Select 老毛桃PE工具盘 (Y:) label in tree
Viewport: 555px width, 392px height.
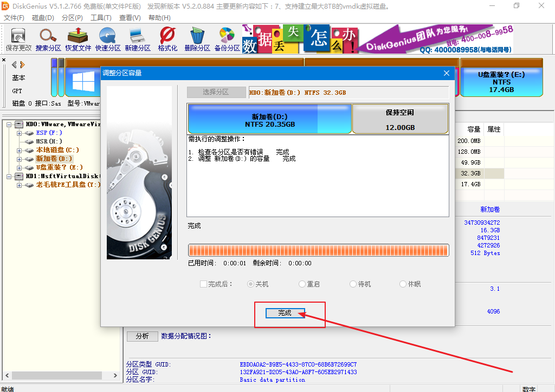point(68,185)
